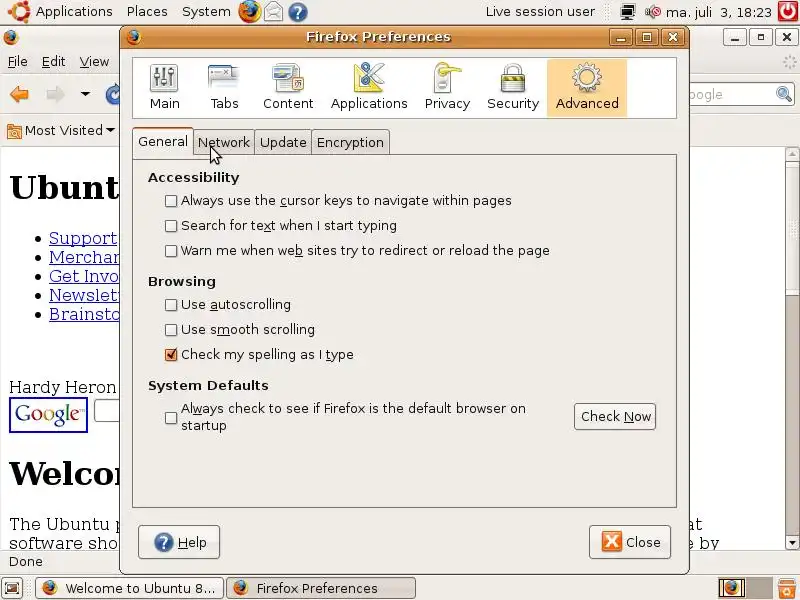Open the Content preferences pane
Image resolution: width=800 pixels, height=600 pixels.
[x=288, y=88]
